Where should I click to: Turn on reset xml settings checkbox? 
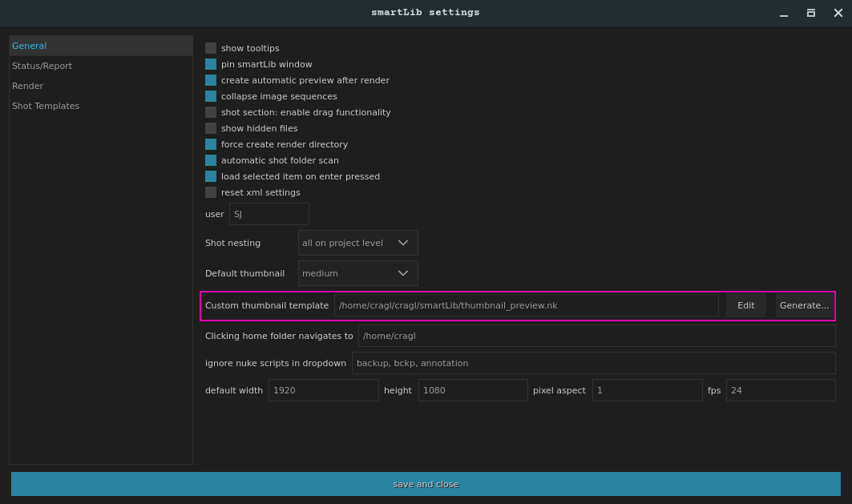(x=211, y=192)
